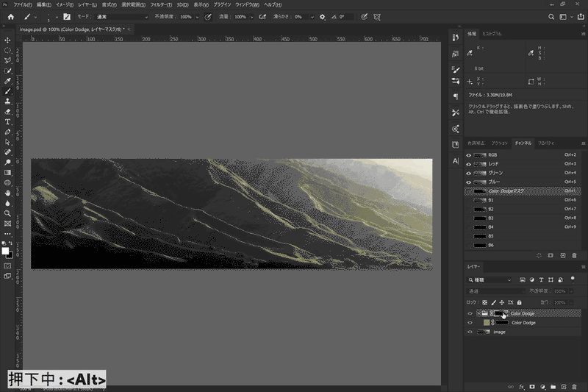Open the brush mode 通常 dropdown
The width and height of the screenshot is (588, 392).
(x=122, y=17)
